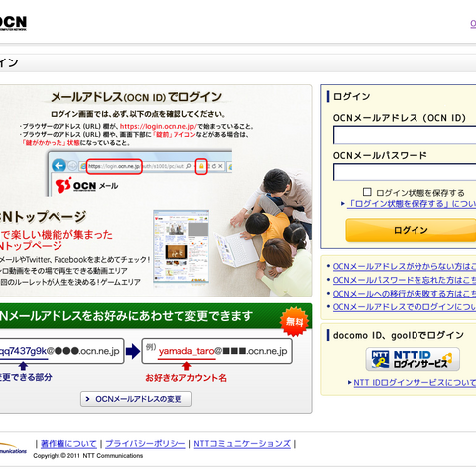Click the yellow ログイン button
476x476 pixels.
(411, 230)
